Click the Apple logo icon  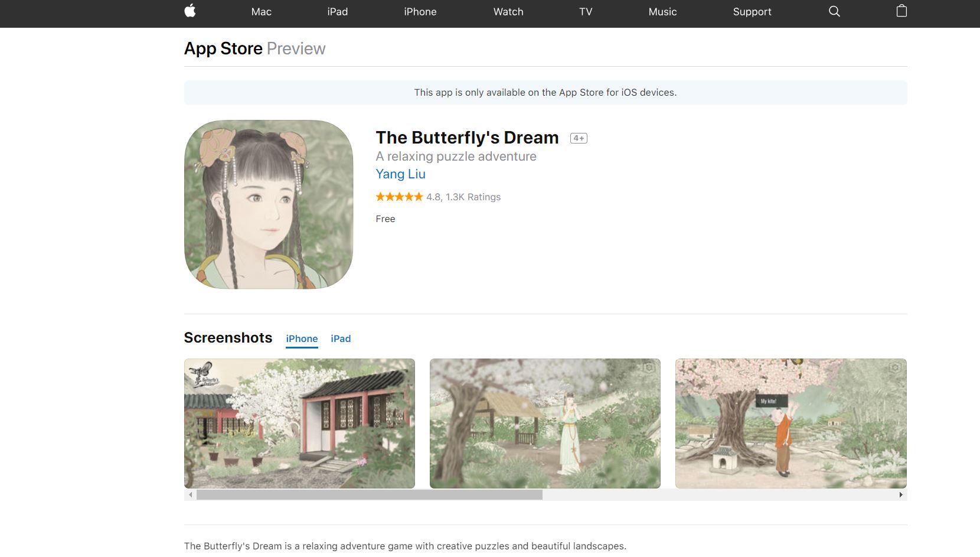pos(190,11)
